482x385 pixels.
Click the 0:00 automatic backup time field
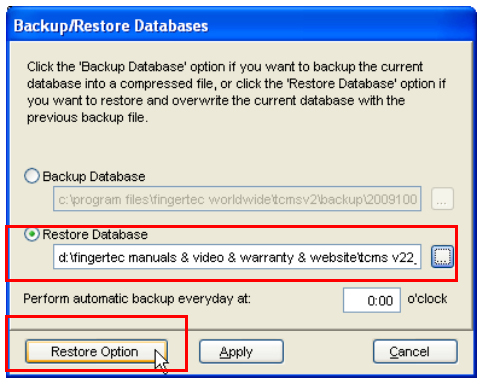[x=372, y=300]
